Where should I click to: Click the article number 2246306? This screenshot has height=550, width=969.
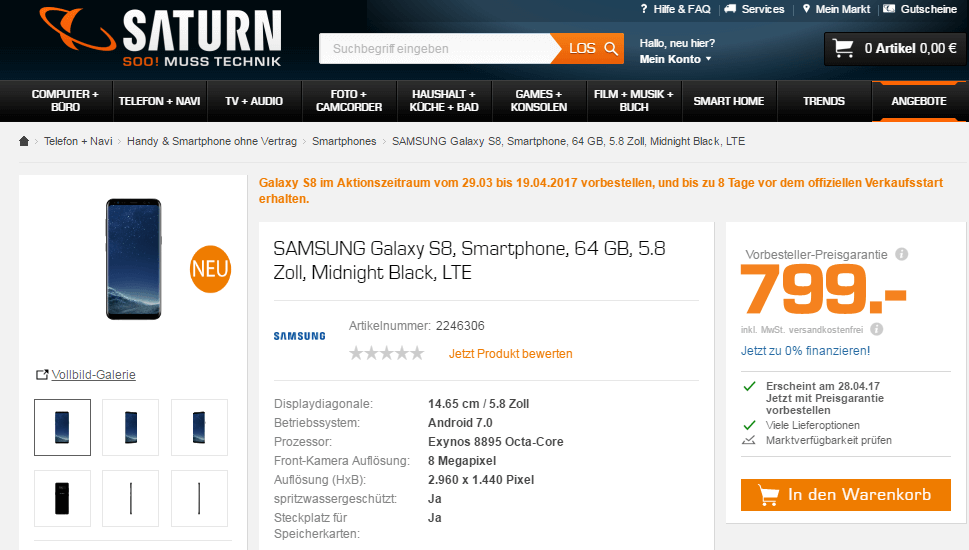(460, 326)
